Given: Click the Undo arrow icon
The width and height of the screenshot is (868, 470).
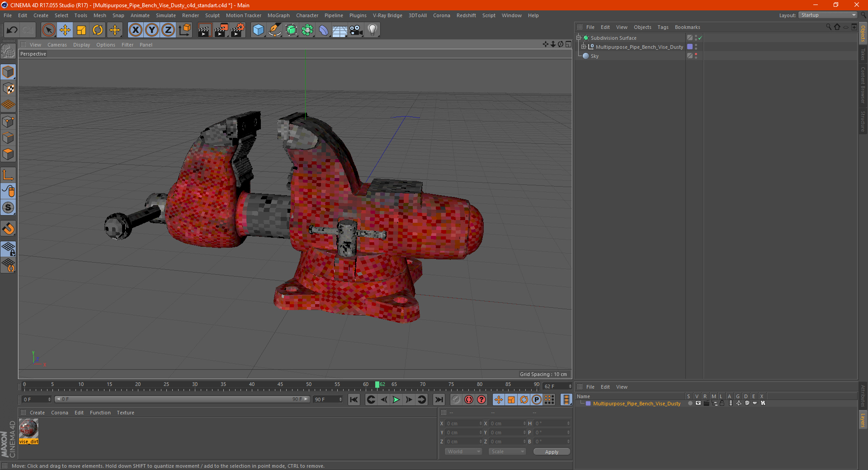Looking at the screenshot, I should coord(12,30).
